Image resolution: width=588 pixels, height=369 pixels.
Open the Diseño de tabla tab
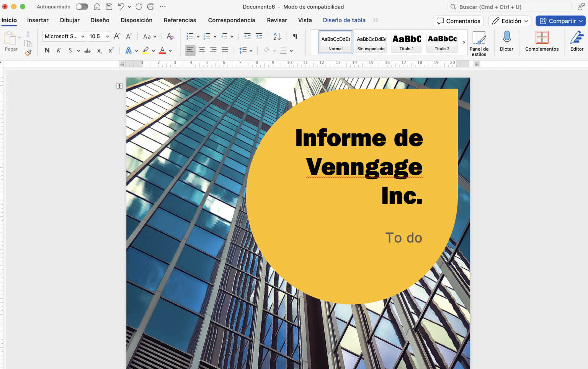coord(344,20)
